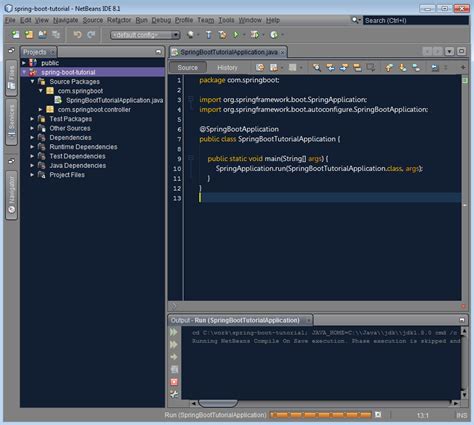The image size is (474, 425).
Task: Click the Clean and Build icon
Action: point(222,34)
